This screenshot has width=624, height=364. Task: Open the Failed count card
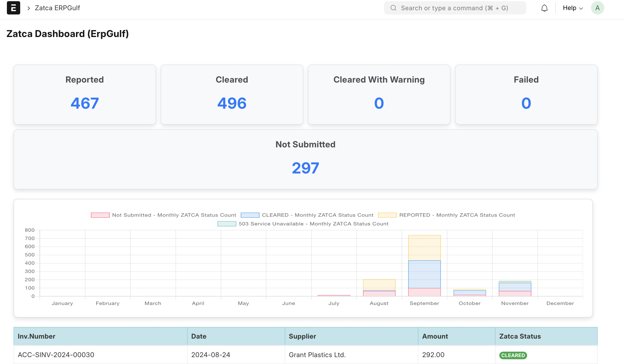[526, 94]
